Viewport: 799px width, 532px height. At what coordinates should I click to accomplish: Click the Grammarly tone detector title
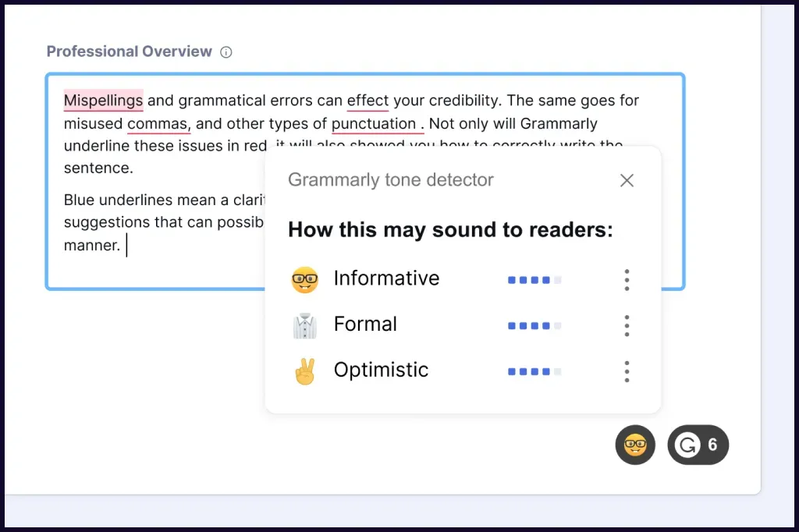[x=391, y=180]
